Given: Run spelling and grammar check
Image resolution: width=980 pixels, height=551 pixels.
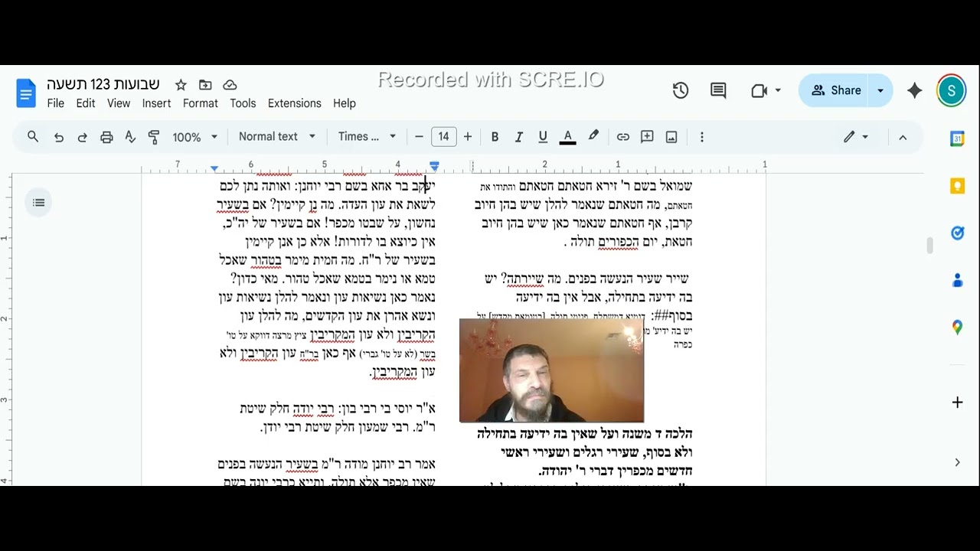Looking at the screenshot, I should [130, 137].
